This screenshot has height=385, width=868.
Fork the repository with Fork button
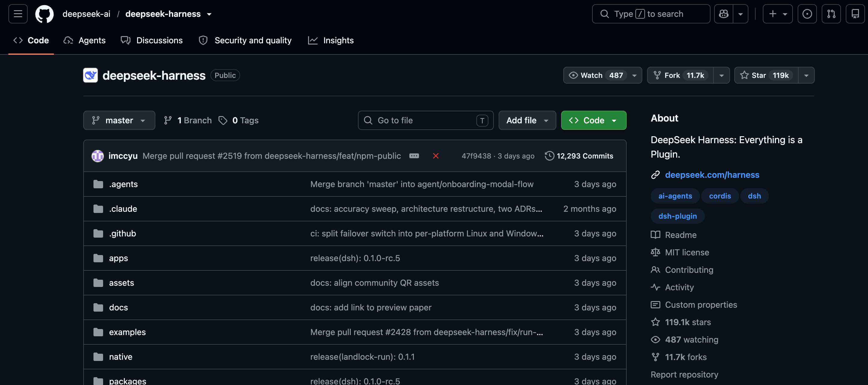coord(680,75)
